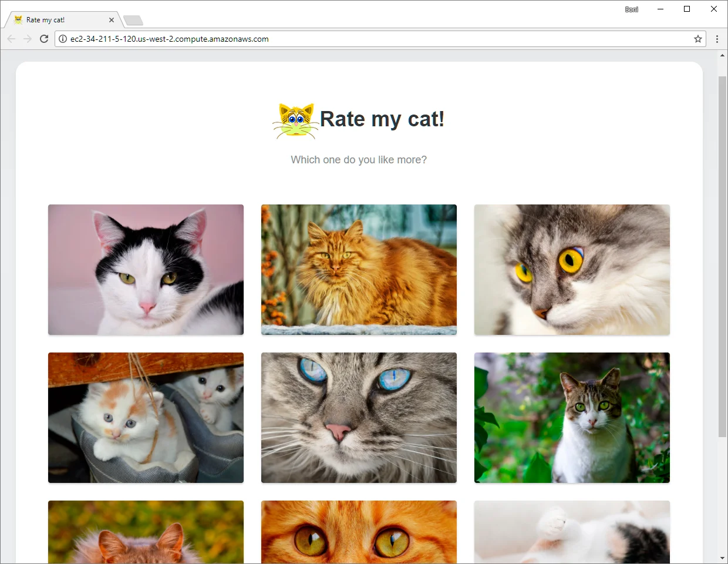
Task: Pick the black and white cat photo
Action: pyautogui.click(x=146, y=270)
